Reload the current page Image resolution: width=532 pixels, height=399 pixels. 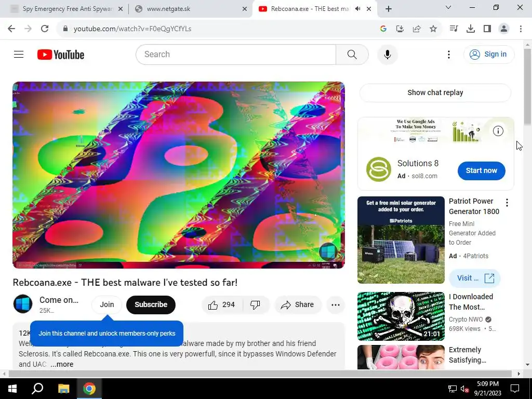pos(45,29)
